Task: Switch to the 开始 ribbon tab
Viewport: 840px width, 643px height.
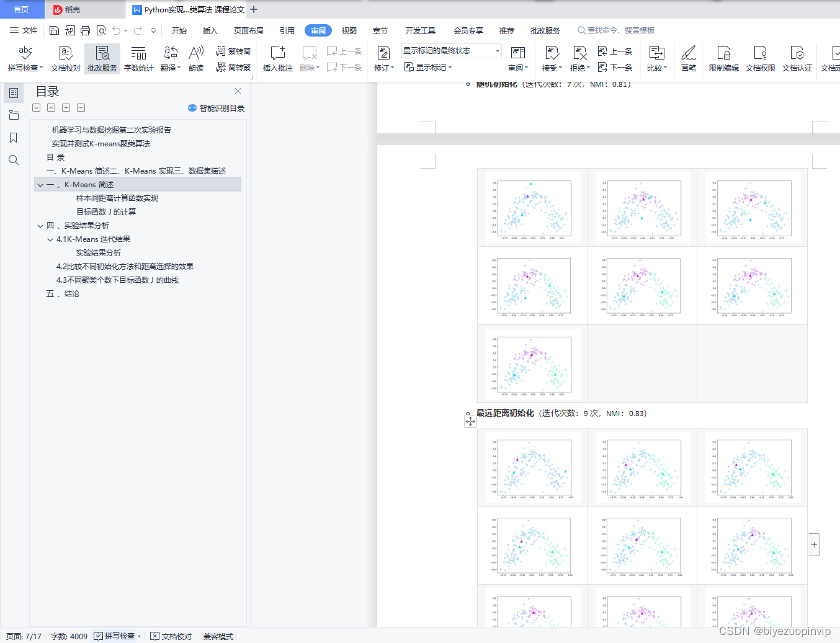Action: pyautogui.click(x=179, y=30)
